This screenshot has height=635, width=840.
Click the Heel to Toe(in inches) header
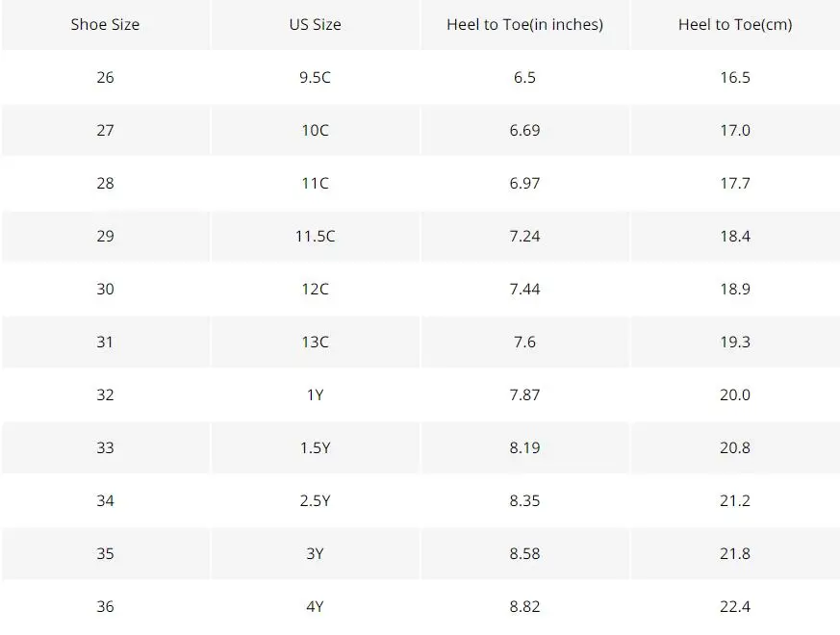click(x=525, y=25)
